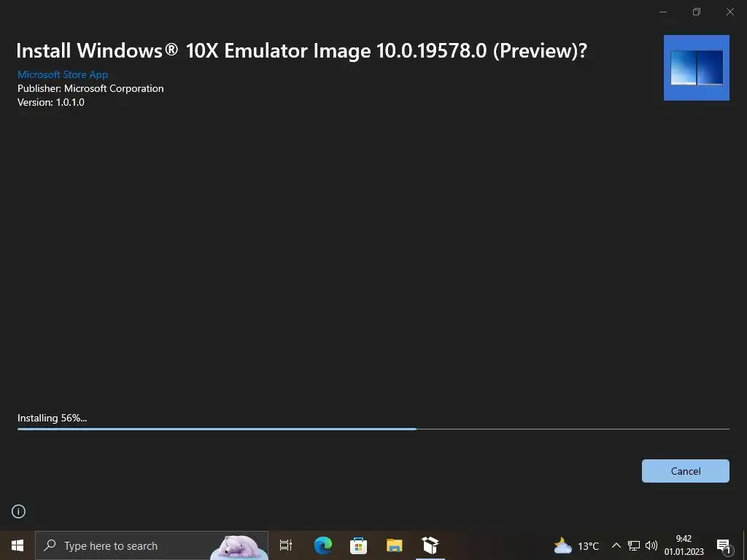Click the installation progress bar
This screenshot has height=560, width=747.
click(373, 429)
